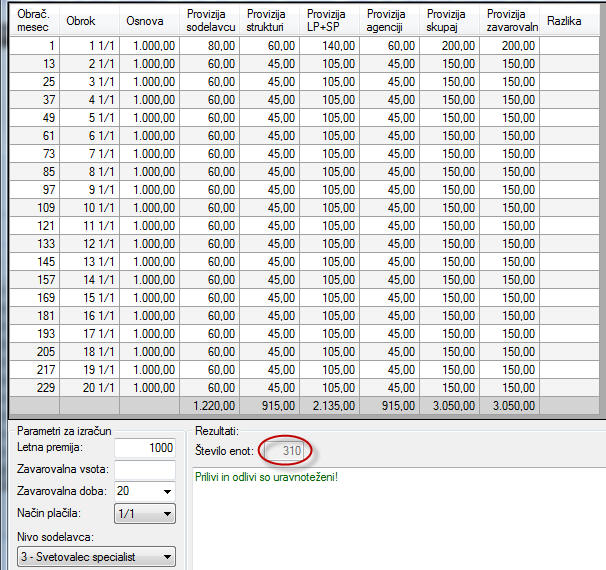The image size is (606, 570).
Task: Select the first row with month 1
Action: click(30, 45)
